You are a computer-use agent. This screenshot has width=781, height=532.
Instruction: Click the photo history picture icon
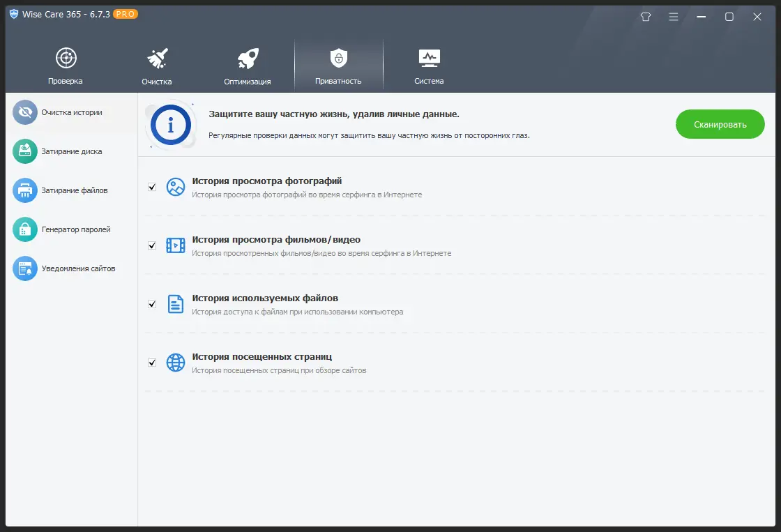pos(175,187)
